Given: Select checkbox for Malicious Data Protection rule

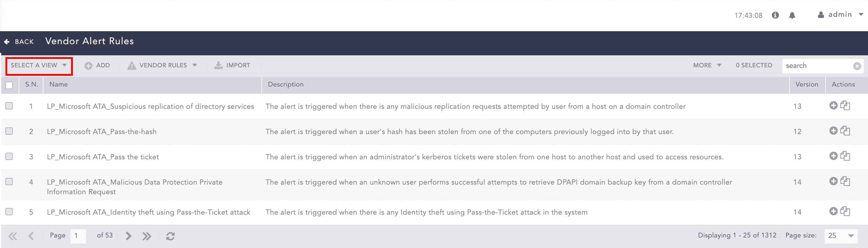Looking at the screenshot, I should [9, 182].
